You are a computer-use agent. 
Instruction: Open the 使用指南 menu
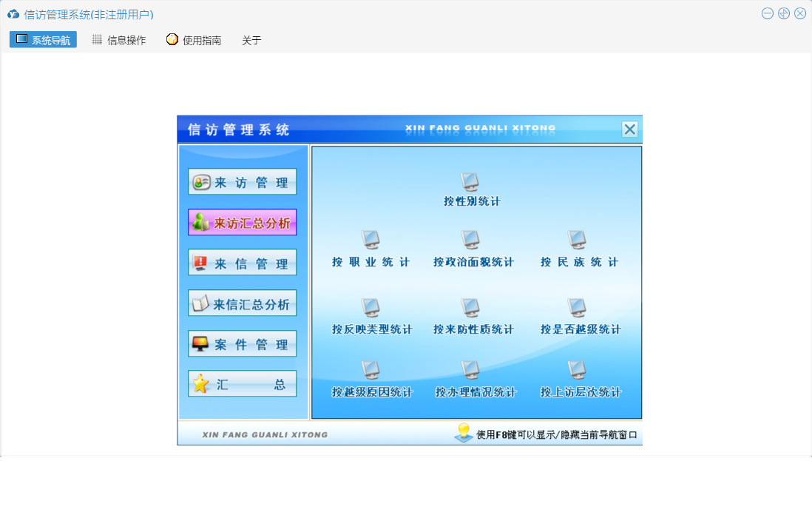point(194,40)
